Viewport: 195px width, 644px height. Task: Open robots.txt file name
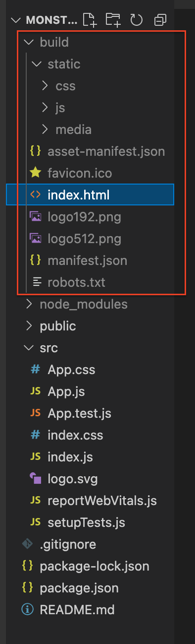[x=77, y=282]
